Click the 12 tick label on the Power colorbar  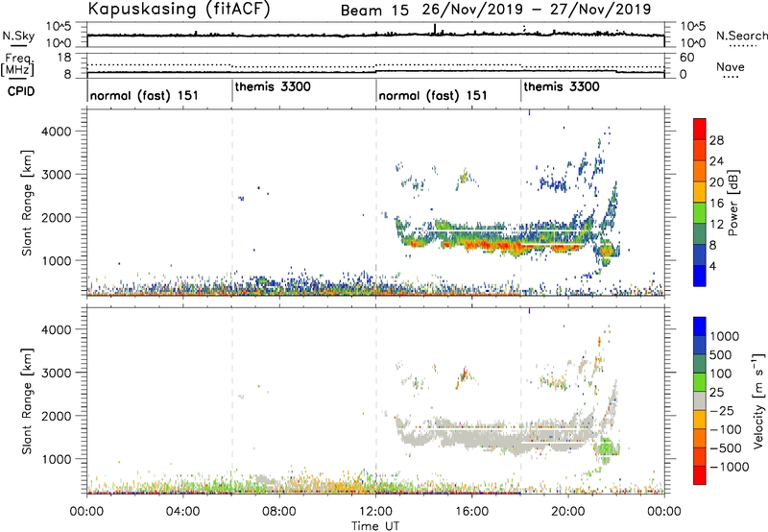pyautogui.click(x=716, y=225)
